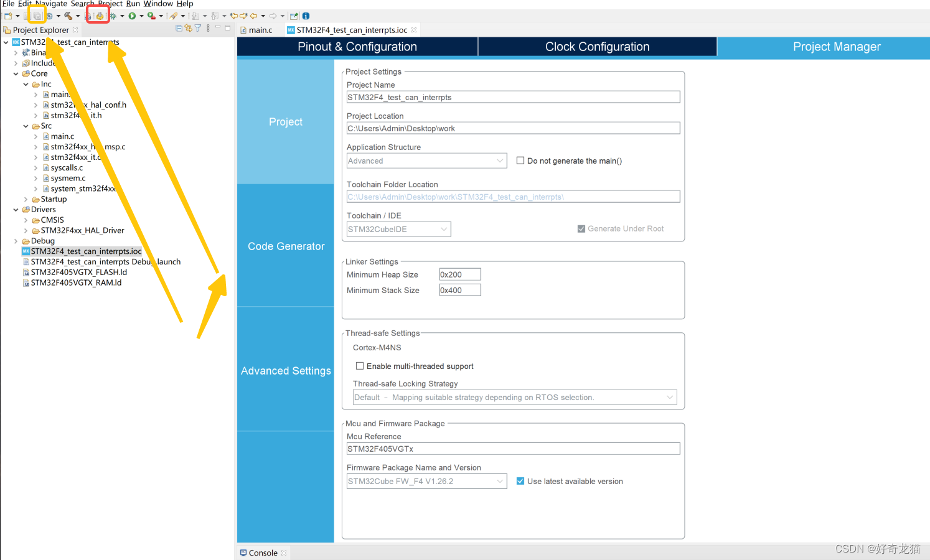Open Firmware Package version dropdown
This screenshot has width=930, height=560.
point(426,481)
